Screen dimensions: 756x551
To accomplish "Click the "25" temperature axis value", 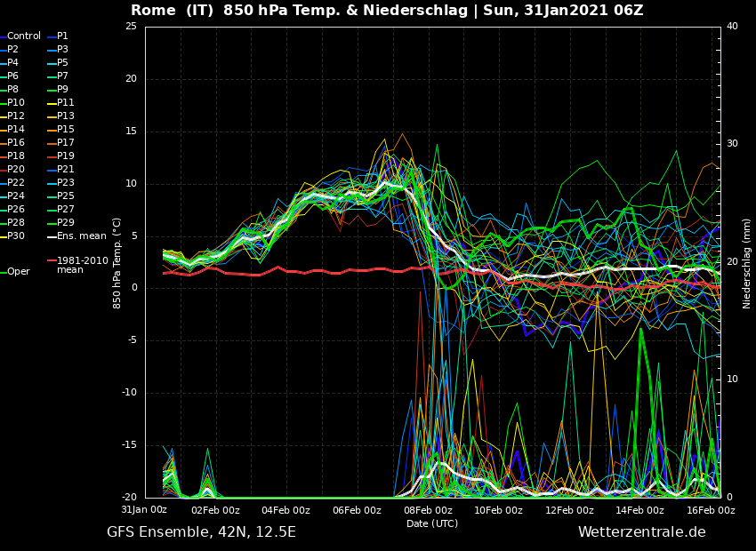I will pos(131,27).
